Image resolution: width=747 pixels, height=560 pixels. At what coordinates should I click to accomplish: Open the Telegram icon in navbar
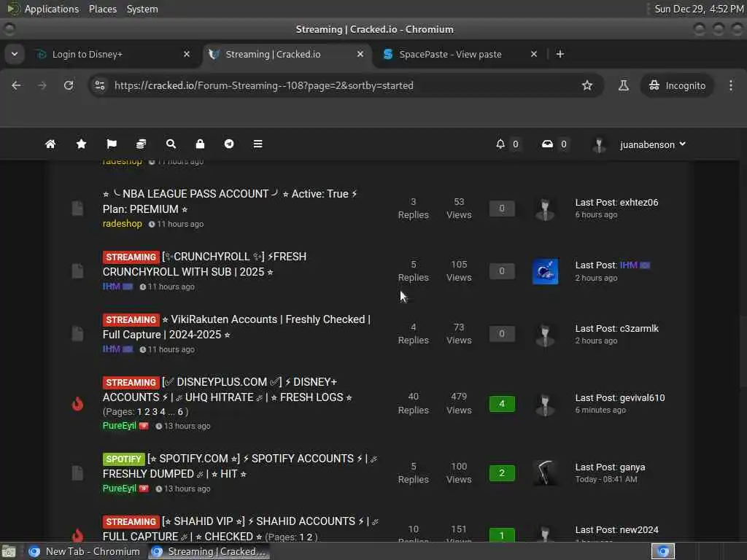[229, 144]
